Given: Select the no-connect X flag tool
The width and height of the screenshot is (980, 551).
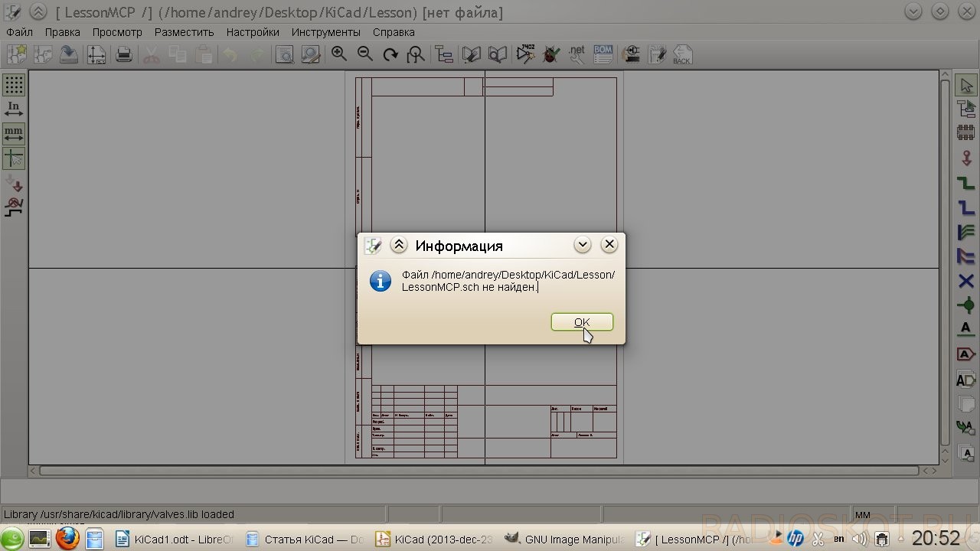Looking at the screenshot, I should click(x=965, y=282).
